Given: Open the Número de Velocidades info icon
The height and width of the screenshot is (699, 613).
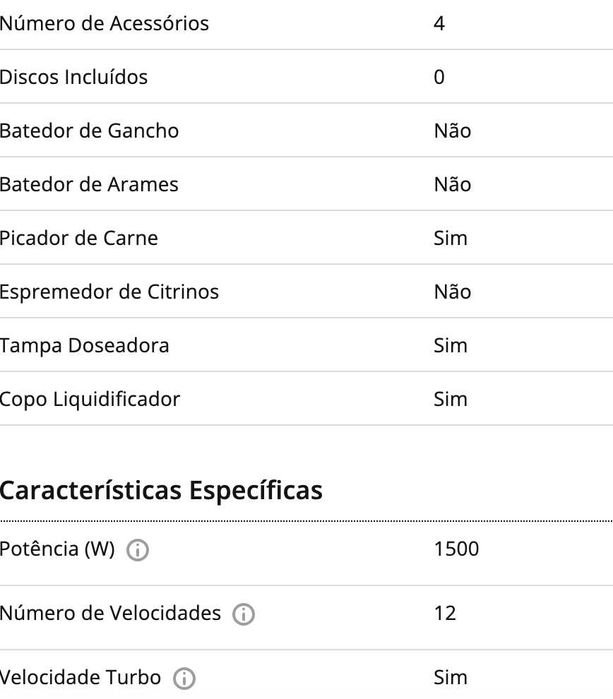Looking at the screenshot, I should coord(242,614).
